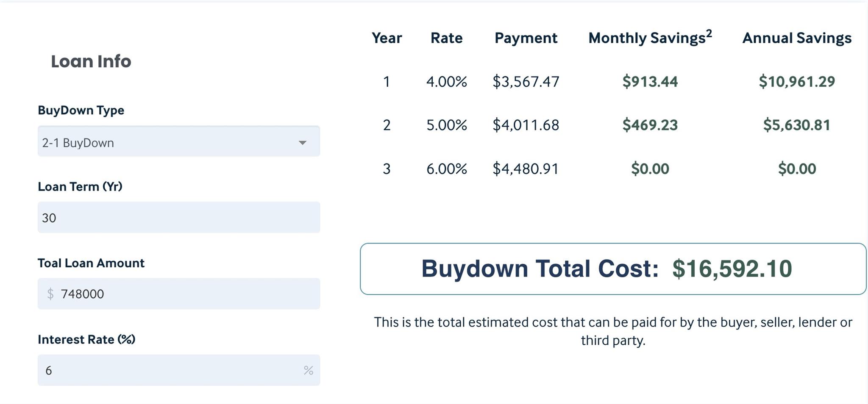Click the Rate column header
The width and height of the screenshot is (868, 404).
click(446, 38)
